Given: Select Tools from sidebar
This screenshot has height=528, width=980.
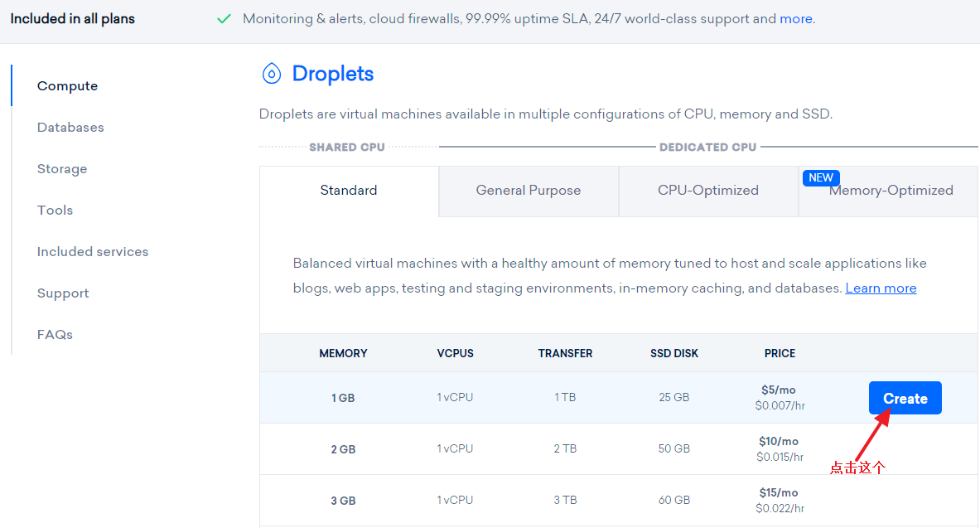Looking at the screenshot, I should pyautogui.click(x=56, y=211).
